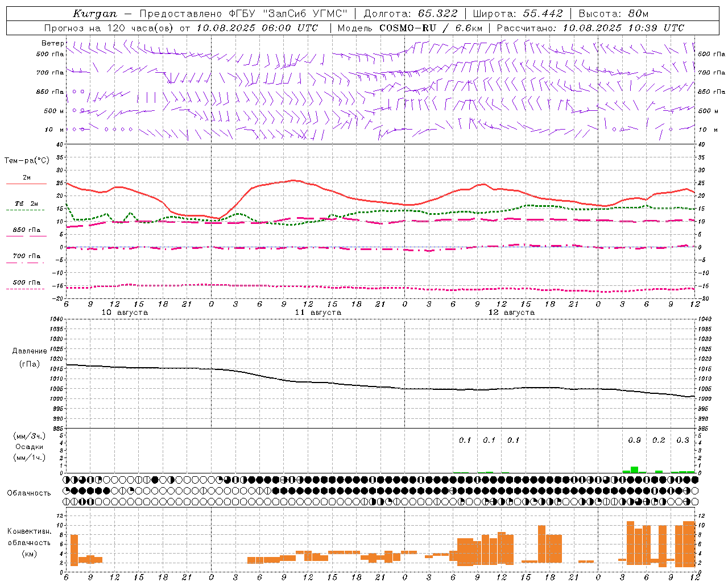This screenshot has height=582, width=728.
Task: Click the Высота: 80м header value
Action: click(614, 14)
